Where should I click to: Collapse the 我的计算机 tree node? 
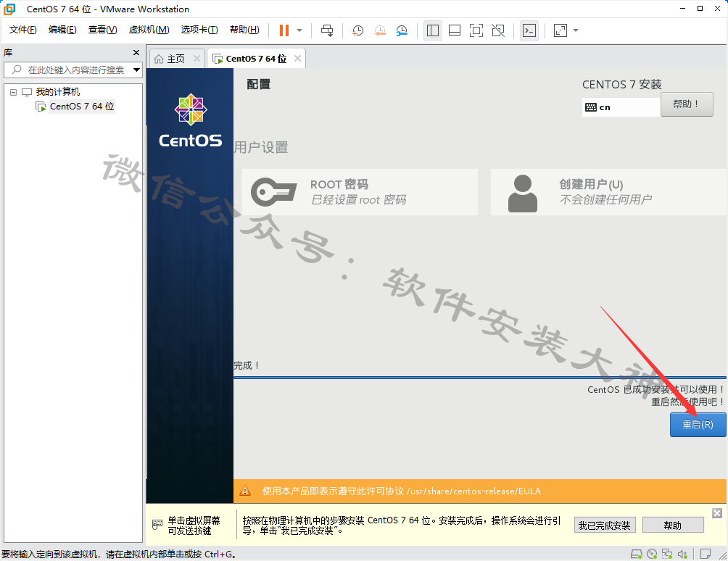14,92
